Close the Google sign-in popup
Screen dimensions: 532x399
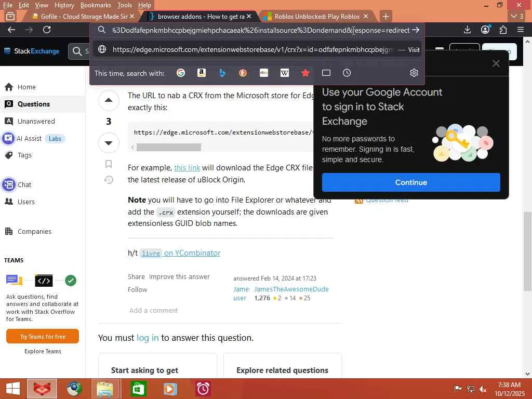pos(496,63)
